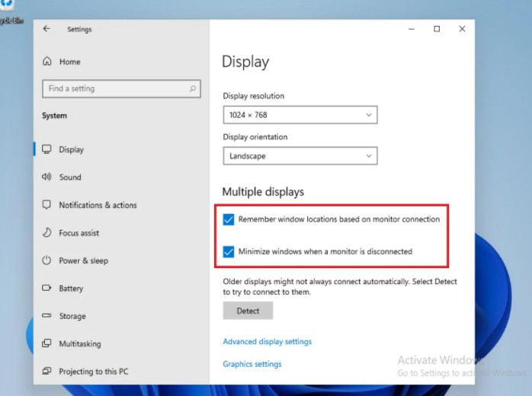532x396 pixels.
Task: Open Projecting to this PC section
Action: (93, 372)
